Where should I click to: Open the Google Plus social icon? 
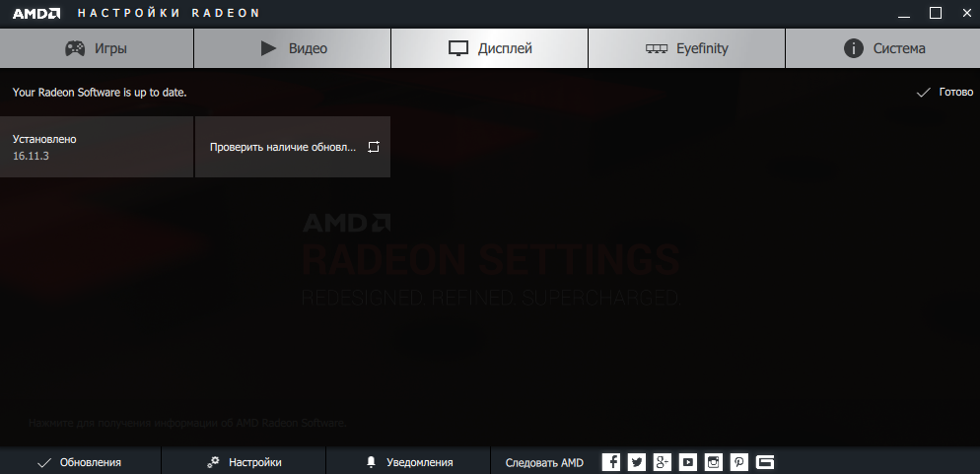[x=663, y=462]
